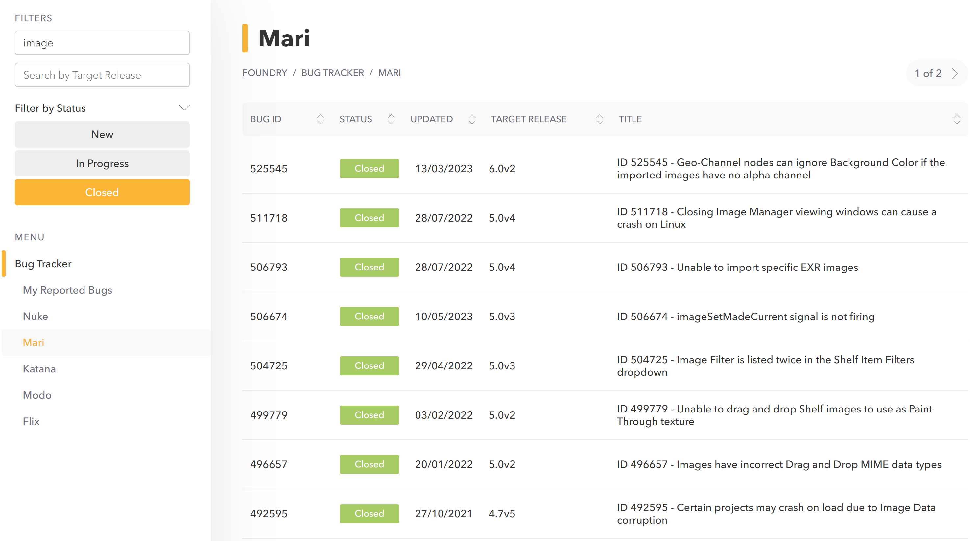The height and width of the screenshot is (541, 980).
Task: Follow the FOUNDRY breadcrumb link
Action: (x=264, y=73)
